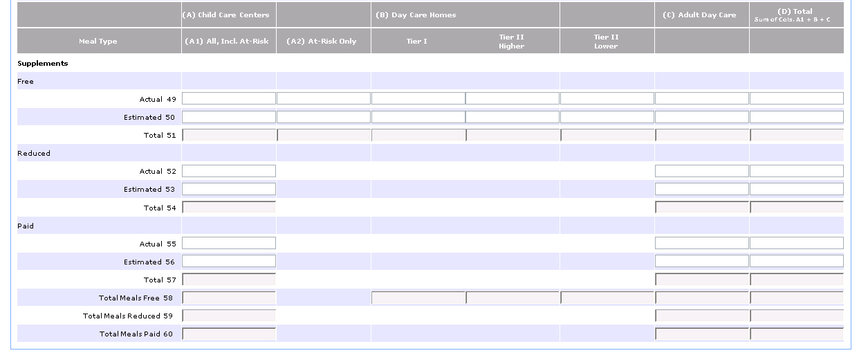Select Free Estimated 50 field in Total column D

pyautogui.click(x=797, y=117)
